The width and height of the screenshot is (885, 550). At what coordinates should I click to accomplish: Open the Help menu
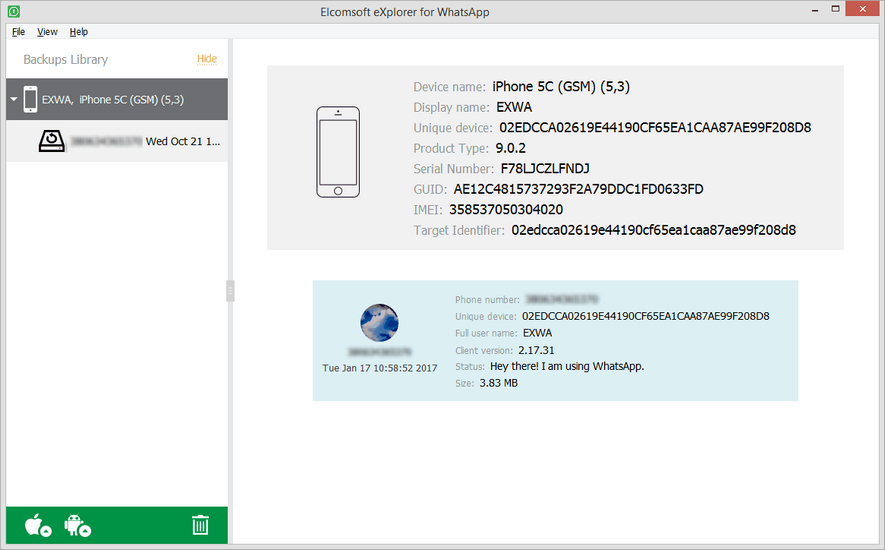[x=78, y=32]
